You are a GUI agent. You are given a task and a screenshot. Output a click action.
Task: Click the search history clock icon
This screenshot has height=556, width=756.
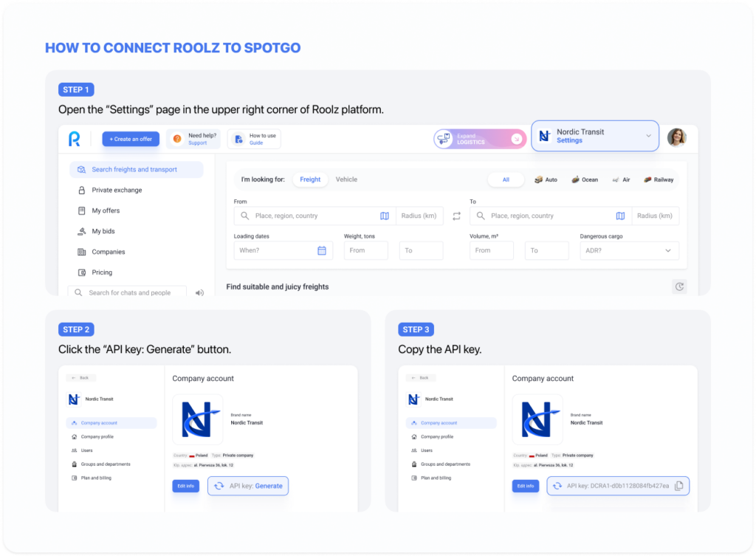pyautogui.click(x=679, y=286)
